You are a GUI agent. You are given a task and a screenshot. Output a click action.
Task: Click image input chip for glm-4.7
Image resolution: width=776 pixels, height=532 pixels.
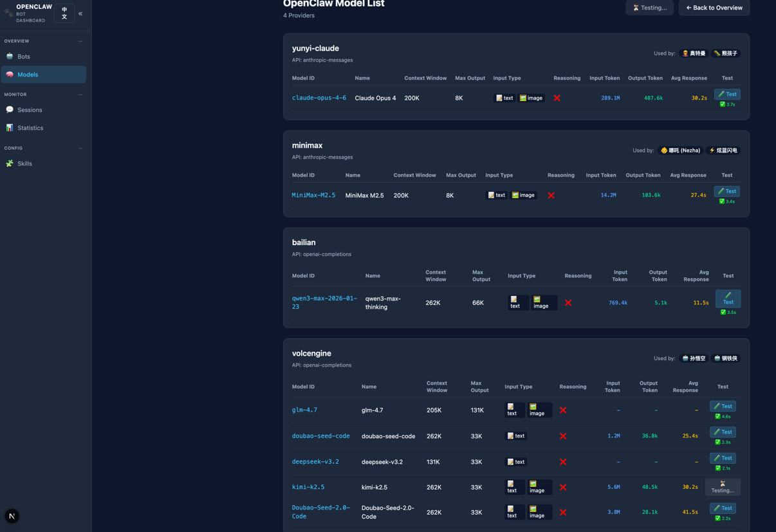pos(540,410)
